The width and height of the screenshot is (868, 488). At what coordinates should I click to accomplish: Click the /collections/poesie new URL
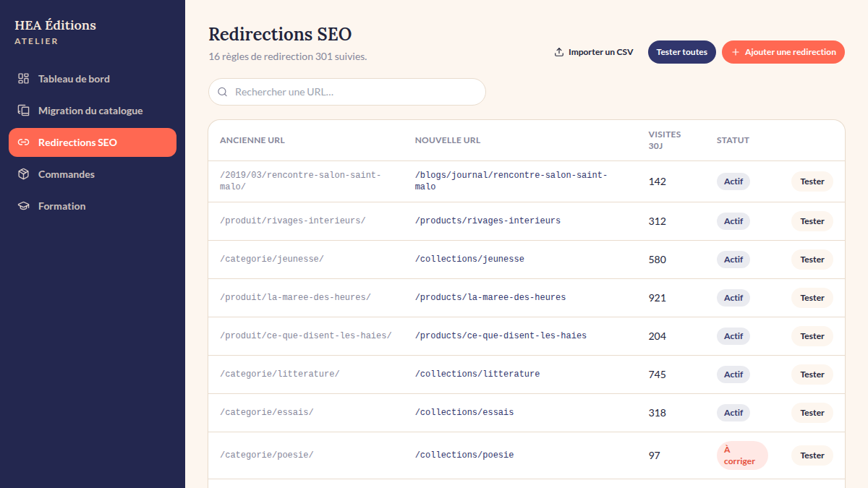pos(464,455)
